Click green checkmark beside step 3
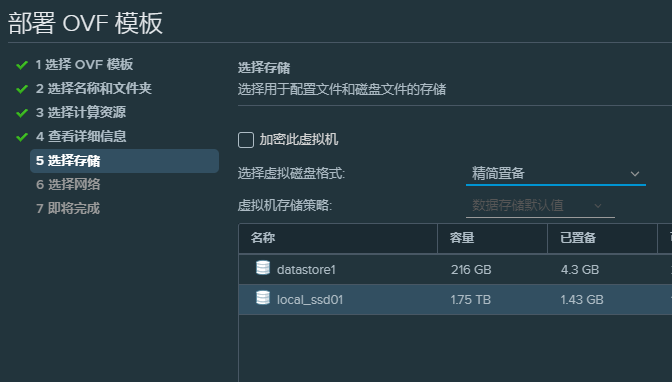Screen dimensions: 672x382 click(x=22, y=113)
